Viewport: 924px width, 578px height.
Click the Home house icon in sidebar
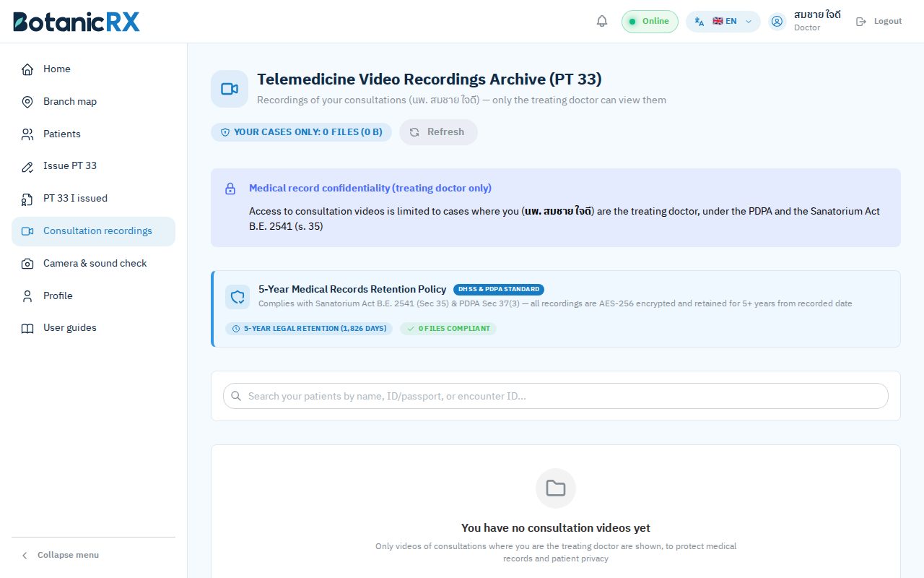click(27, 69)
